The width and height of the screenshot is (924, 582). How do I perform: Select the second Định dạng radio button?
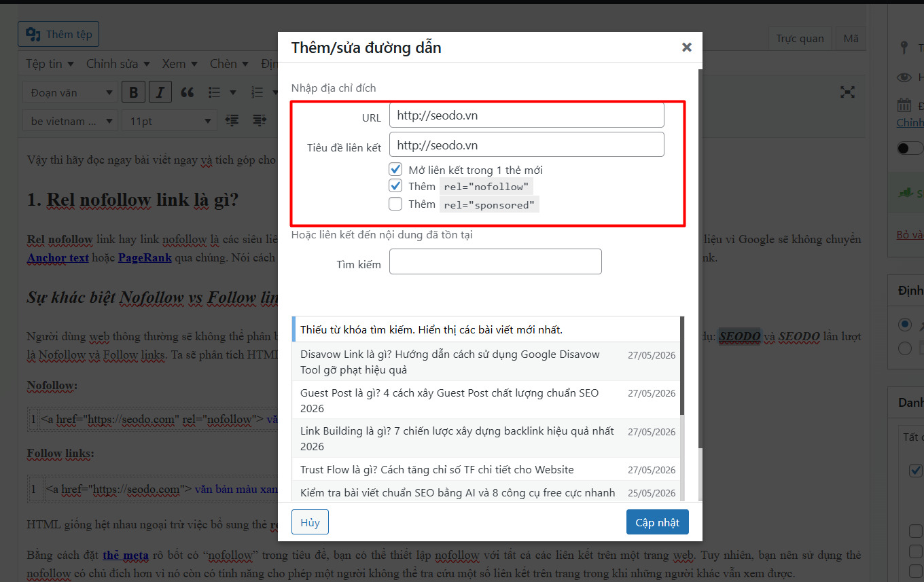[x=904, y=348]
